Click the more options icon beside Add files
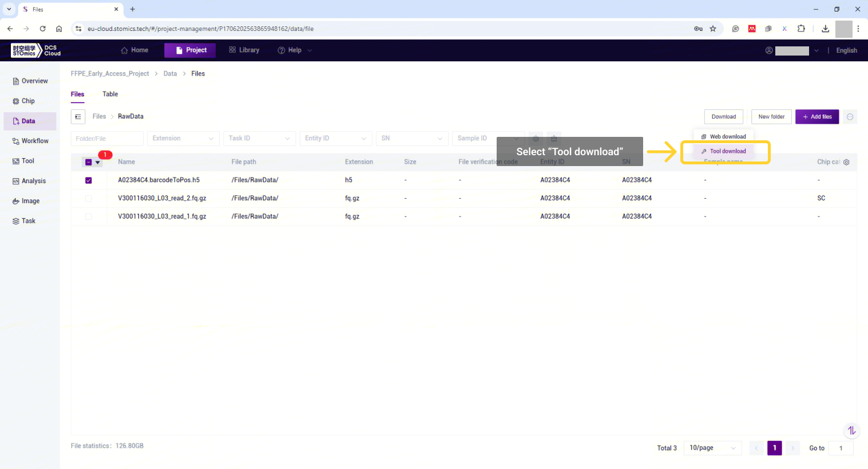The height and width of the screenshot is (469, 868). (850, 117)
